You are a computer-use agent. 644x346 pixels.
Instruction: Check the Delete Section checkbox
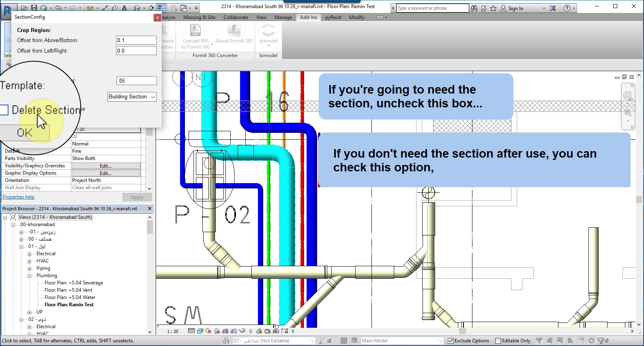[x=4, y=110]
